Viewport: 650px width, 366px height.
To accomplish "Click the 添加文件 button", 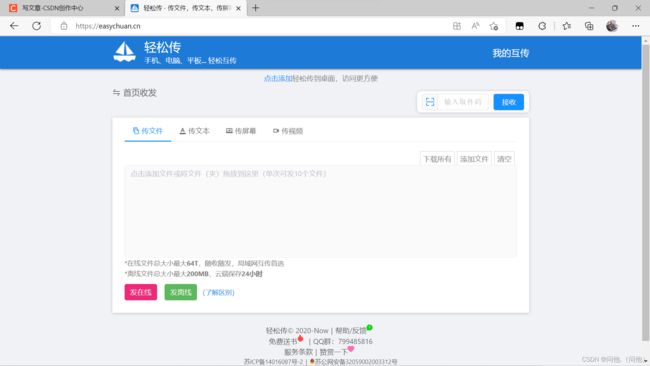I will pos(474,159).
